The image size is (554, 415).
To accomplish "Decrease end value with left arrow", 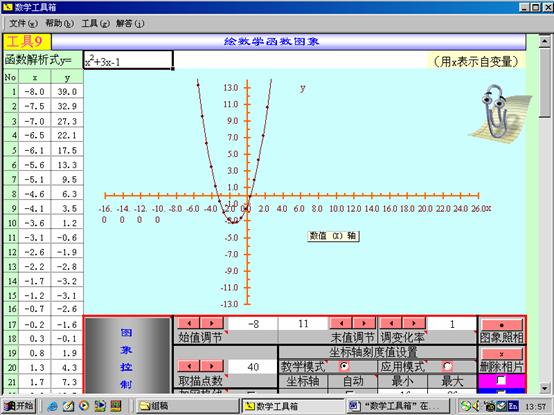I will [x=341, y=323].
